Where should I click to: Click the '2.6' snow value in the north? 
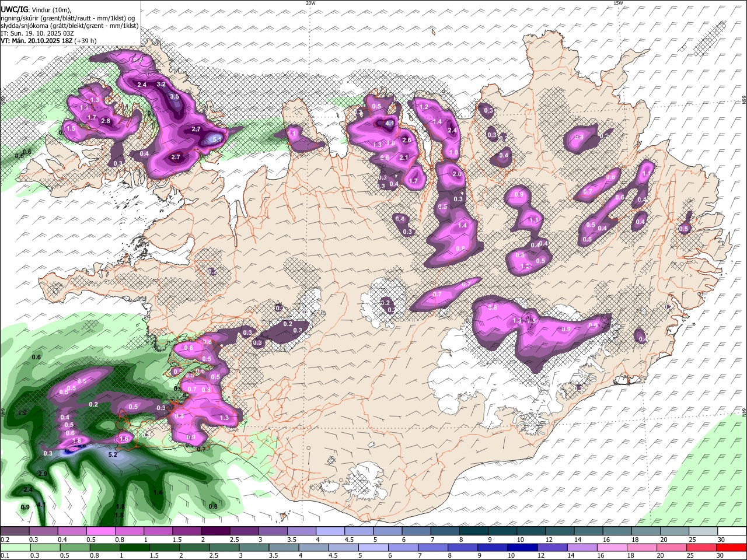[x=407, y=140]
